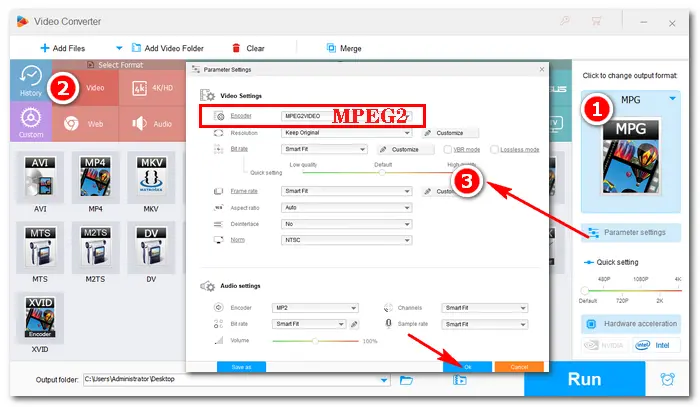This screenshot has width=700, height=407.
Task: Switch to the 4K/HD format category
Action: [152, 88]
